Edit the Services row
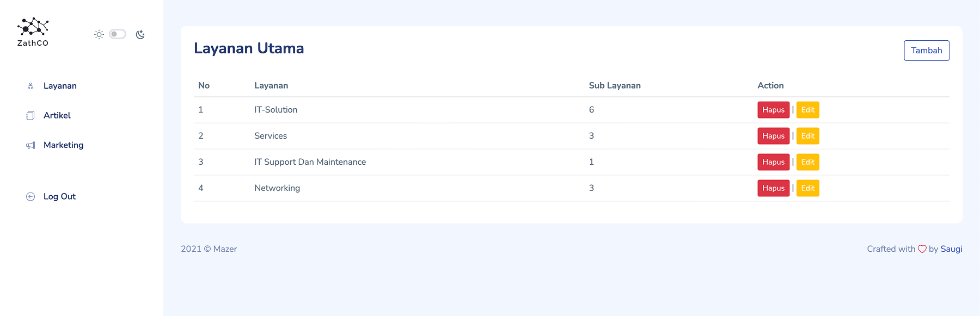Screen dimensions: 980x316 tap(807, 136)
